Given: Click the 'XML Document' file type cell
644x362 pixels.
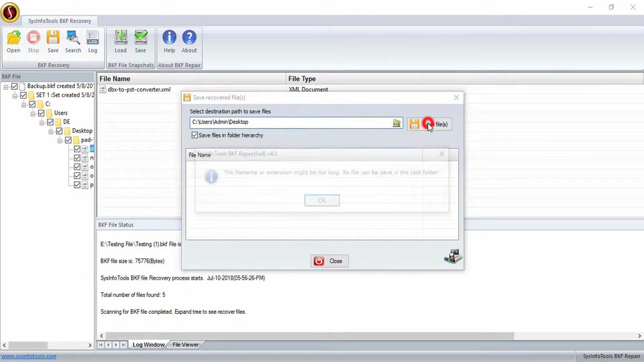Looking at the screenshot, I should [308, 89].
